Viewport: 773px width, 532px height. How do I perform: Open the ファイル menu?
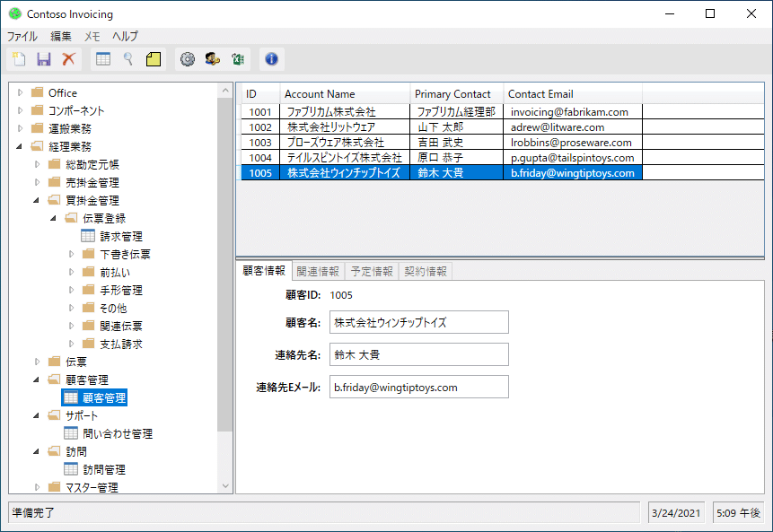[x=22, y=37]
